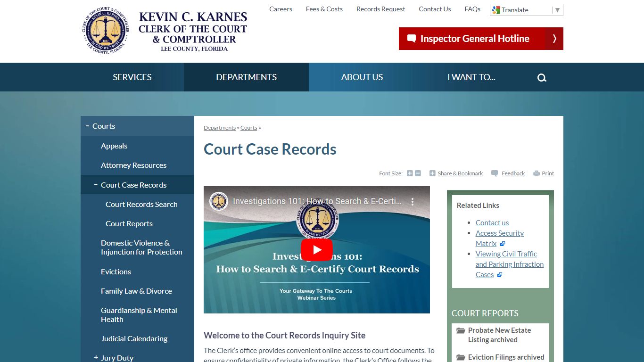
Task: Click the Departments breadcrumb link
Action: tap(220, 128)
